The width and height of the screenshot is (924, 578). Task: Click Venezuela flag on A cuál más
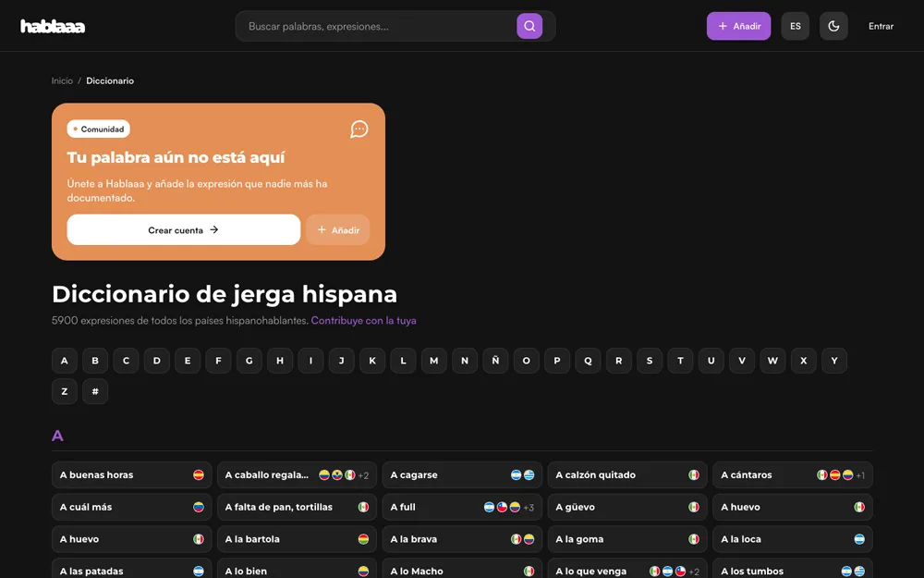(x=199, y=507)
